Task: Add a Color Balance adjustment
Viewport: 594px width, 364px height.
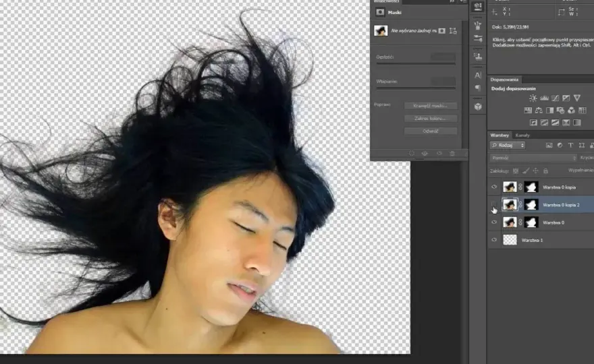Action: (x=539, y=111)
